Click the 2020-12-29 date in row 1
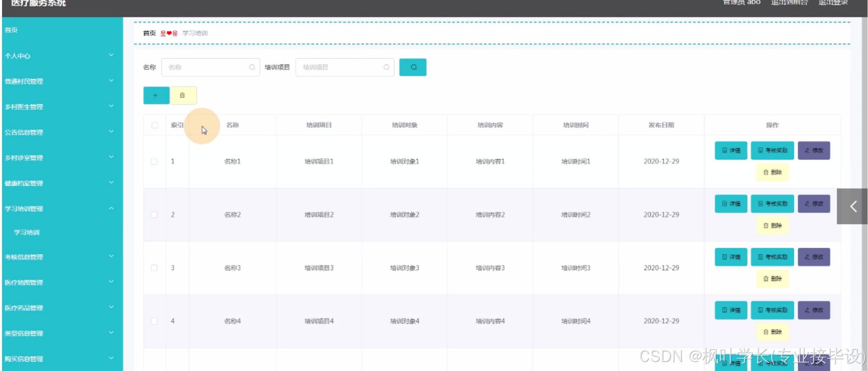The width and height of the screenshot is (868, 371). pos(661,162)
